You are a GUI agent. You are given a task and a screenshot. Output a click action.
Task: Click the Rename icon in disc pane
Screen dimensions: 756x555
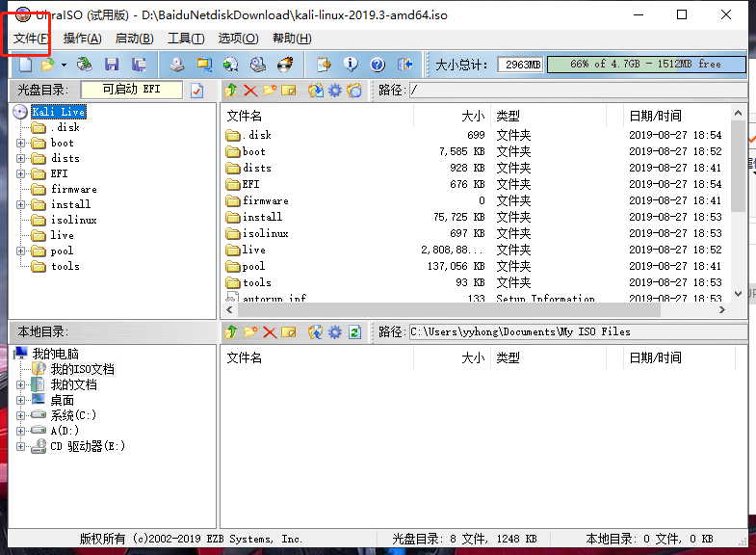tap(289, 91)
